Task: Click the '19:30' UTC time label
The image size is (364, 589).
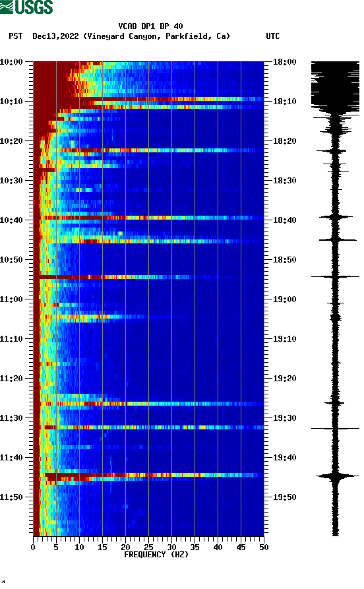Action: click(x=285, y=418)
